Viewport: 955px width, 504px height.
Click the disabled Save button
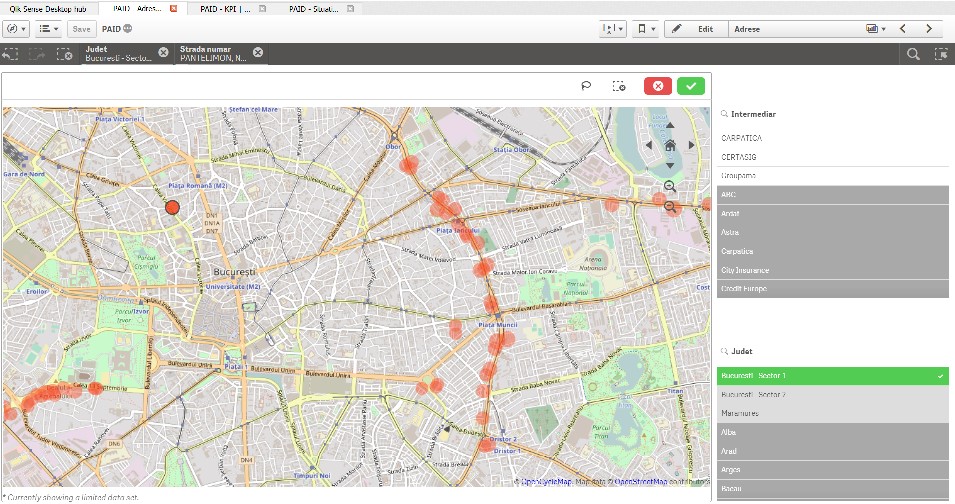click(x=81, y=29)
